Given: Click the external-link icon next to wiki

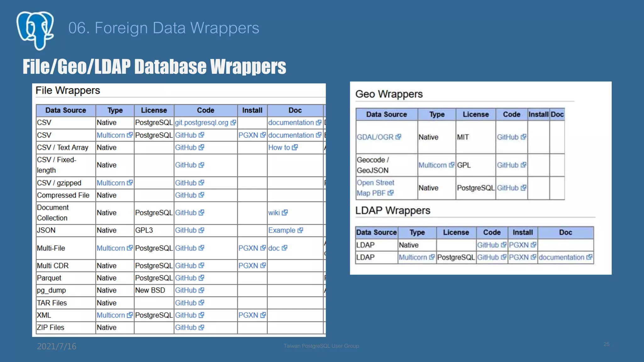Looking at the screenshot, I should tap(285, 213).
